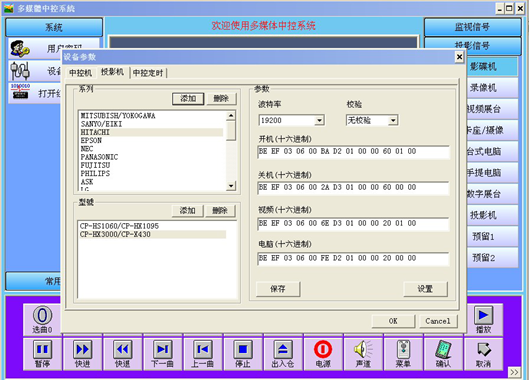This screenshot has width=529, height=380.
Task: Click the 预留2 source button
Action: click(492, 257)
